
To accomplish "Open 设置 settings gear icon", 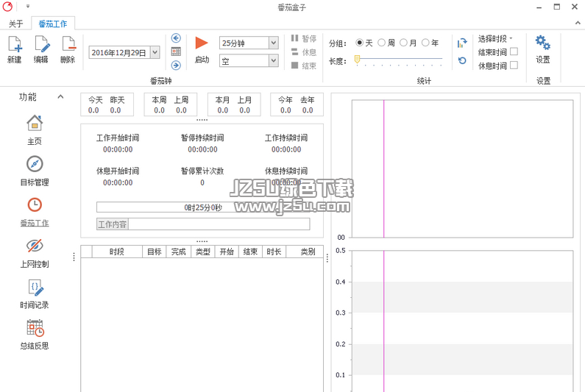I will pos(543,43).
